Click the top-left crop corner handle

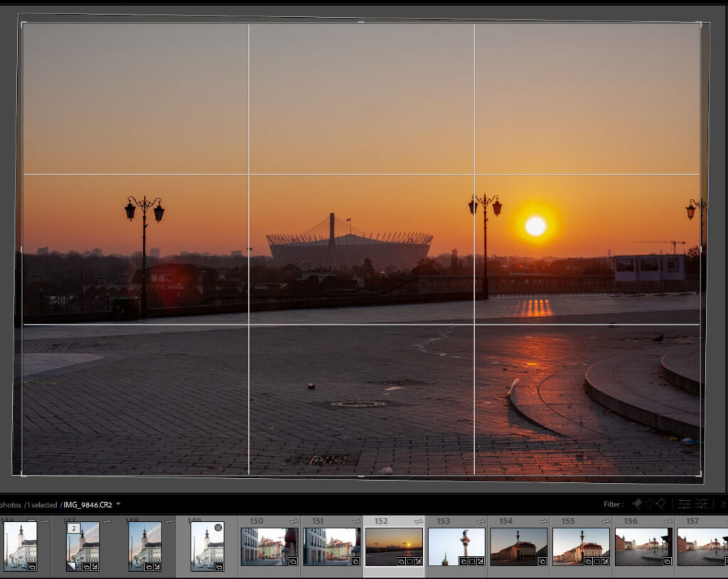(x=23, y=25)
